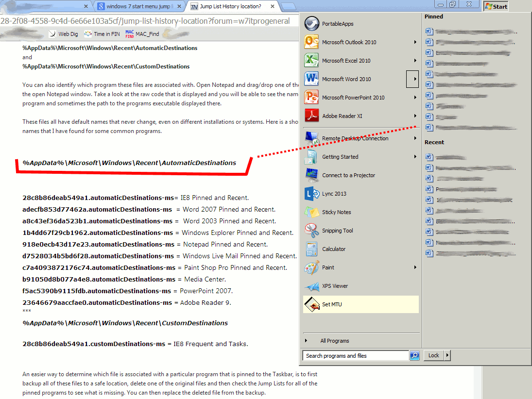
Task: Expand Remote Desktop Connection jump list arrow
Action: [415, 138]
